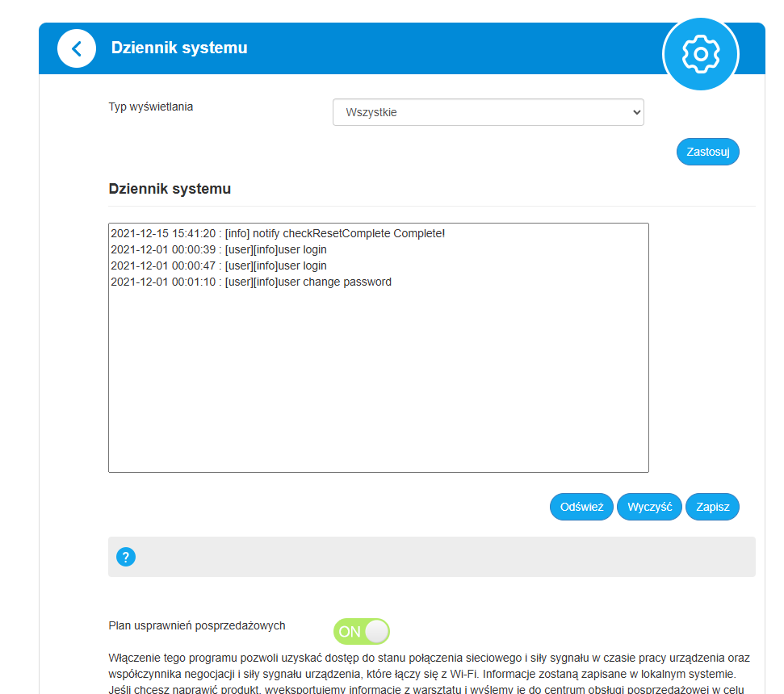Click the Typ wyświetlania label
The height and width of the screenshot is (694, 784).
(x=150, y=107)
